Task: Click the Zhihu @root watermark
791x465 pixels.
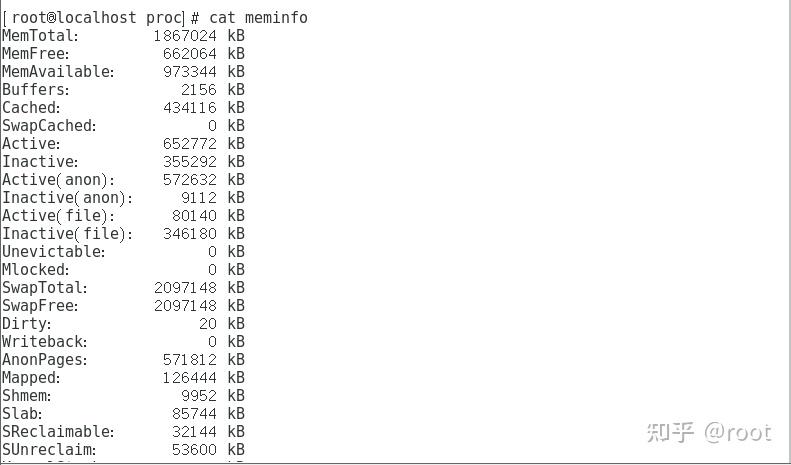Action: [x=709, y=433]
